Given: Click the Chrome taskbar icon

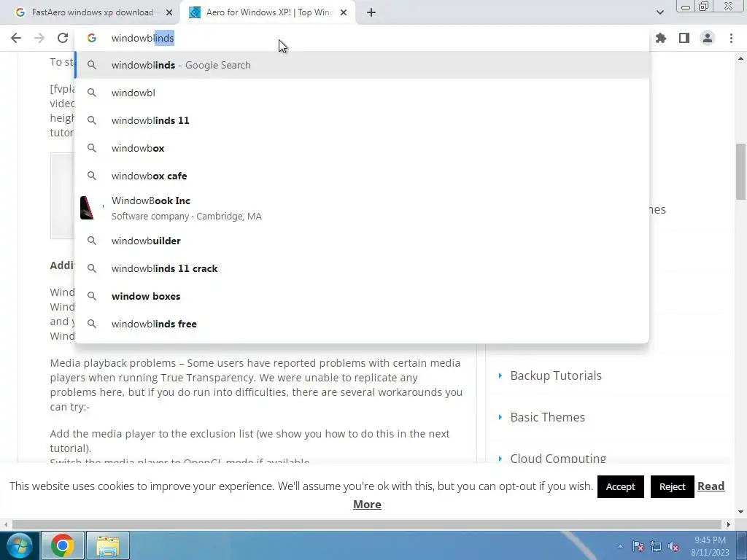Looking at the screenshot, I should [x=63, y=545].
